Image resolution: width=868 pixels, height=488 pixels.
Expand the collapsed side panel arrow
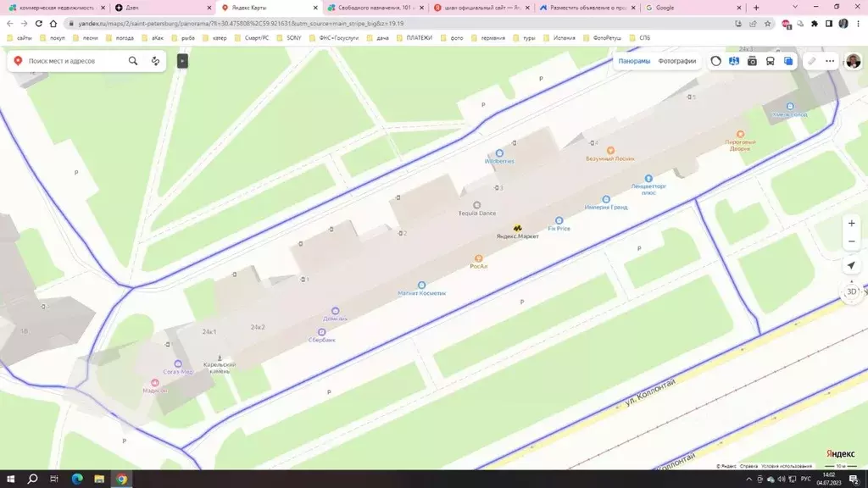(182, 61)
